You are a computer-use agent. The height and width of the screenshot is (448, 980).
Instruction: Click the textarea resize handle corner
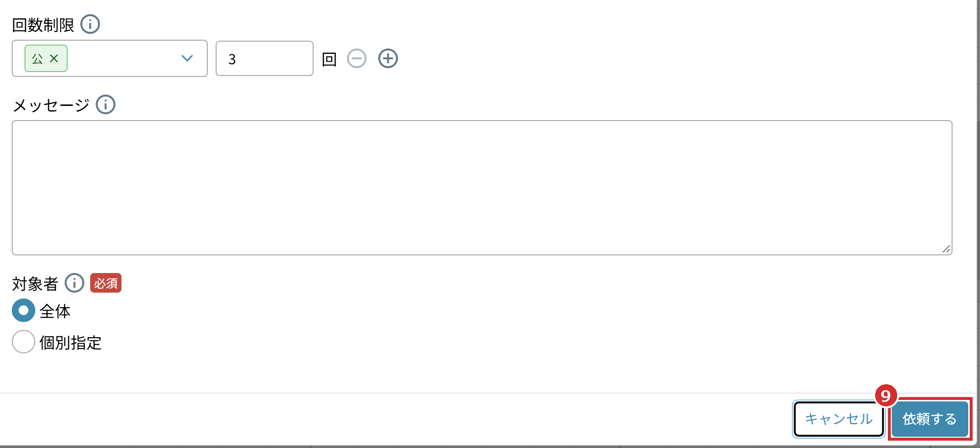click(946, 249)
